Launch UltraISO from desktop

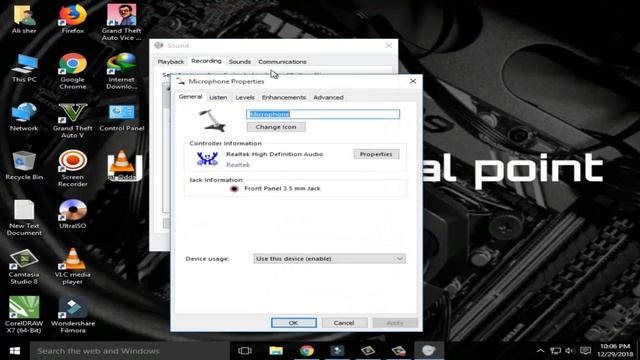point(73,214)
